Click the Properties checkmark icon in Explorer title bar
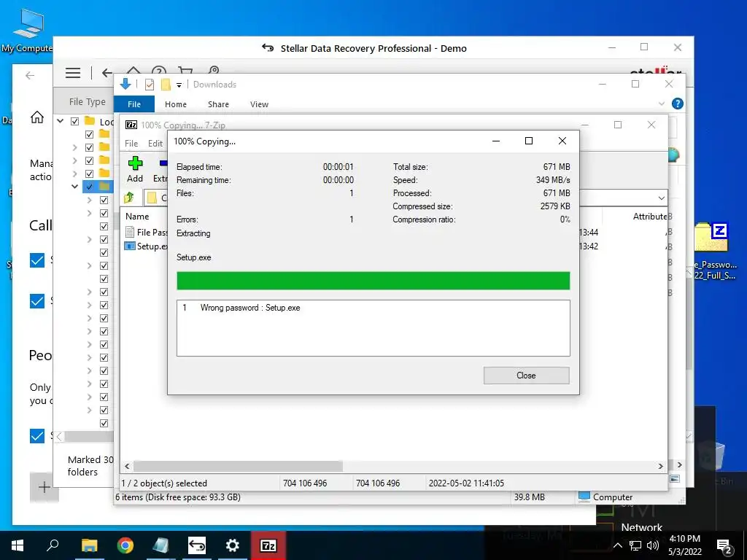This screenshot has height=560, width=747. tap(150, 85)
